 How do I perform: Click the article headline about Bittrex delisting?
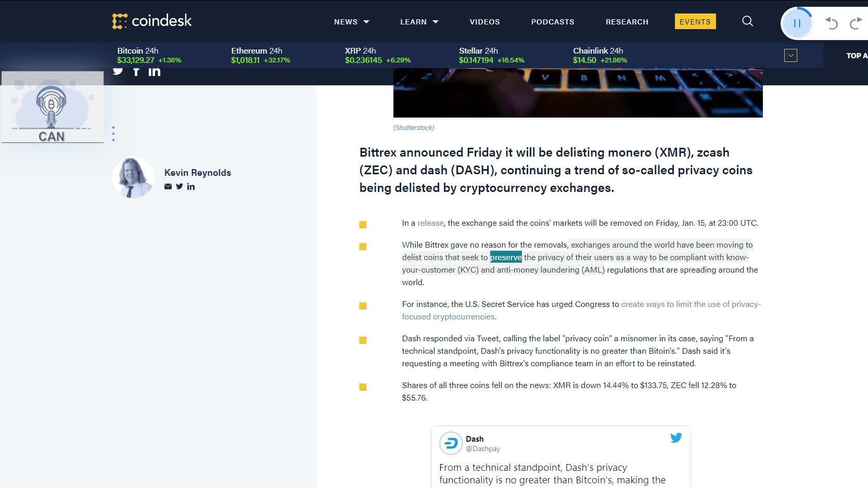click(556, 170)
